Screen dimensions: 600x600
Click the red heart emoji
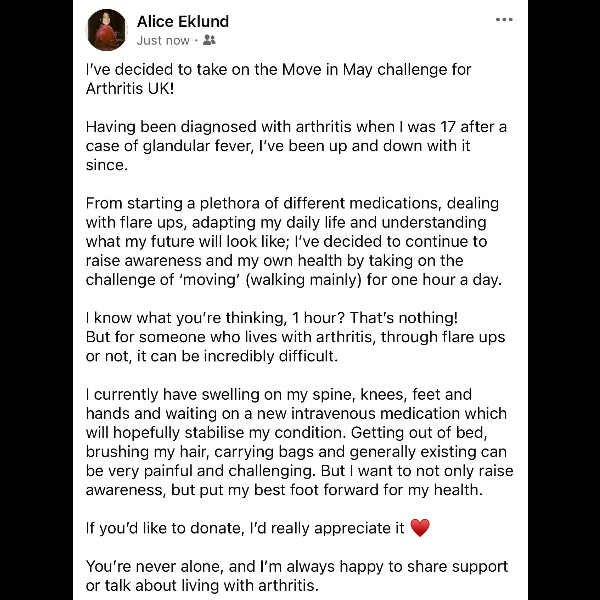pos(420,528)
